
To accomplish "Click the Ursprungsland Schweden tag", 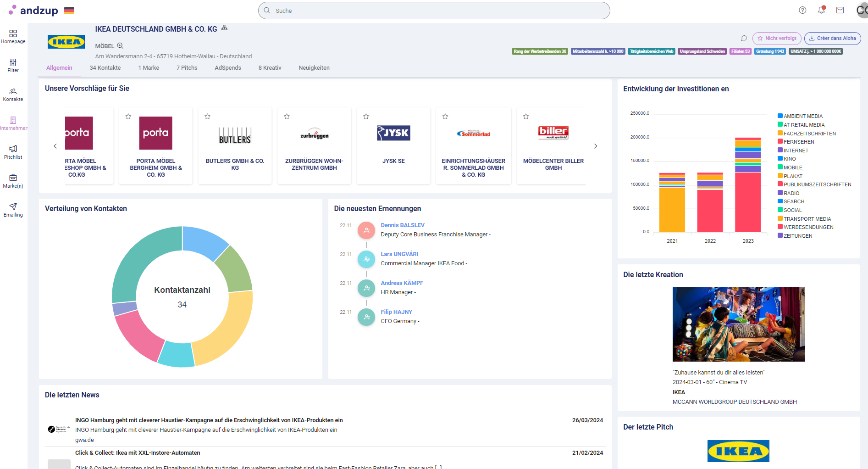I will (x=702, y=51).
